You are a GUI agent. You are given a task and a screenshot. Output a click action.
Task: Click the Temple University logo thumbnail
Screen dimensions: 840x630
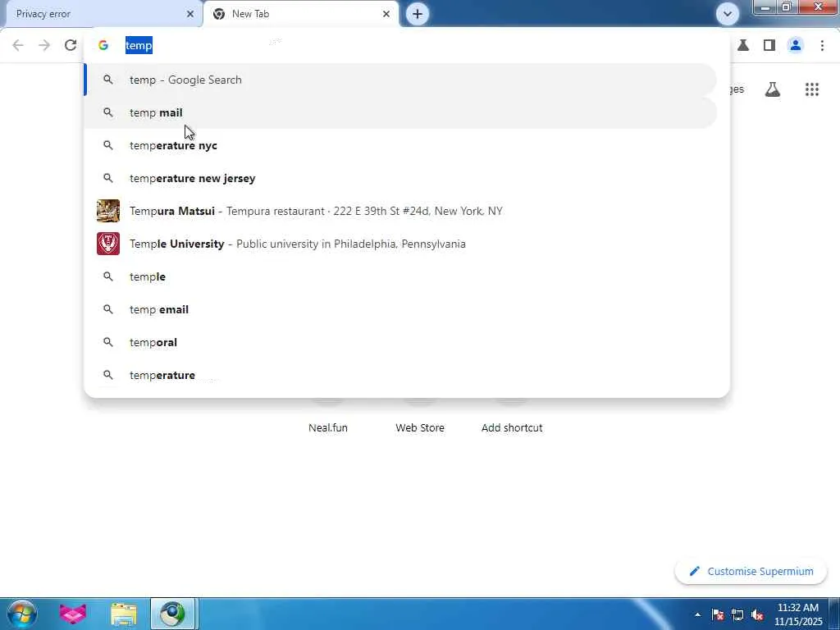pyautogui.click(x=108, y=244)
